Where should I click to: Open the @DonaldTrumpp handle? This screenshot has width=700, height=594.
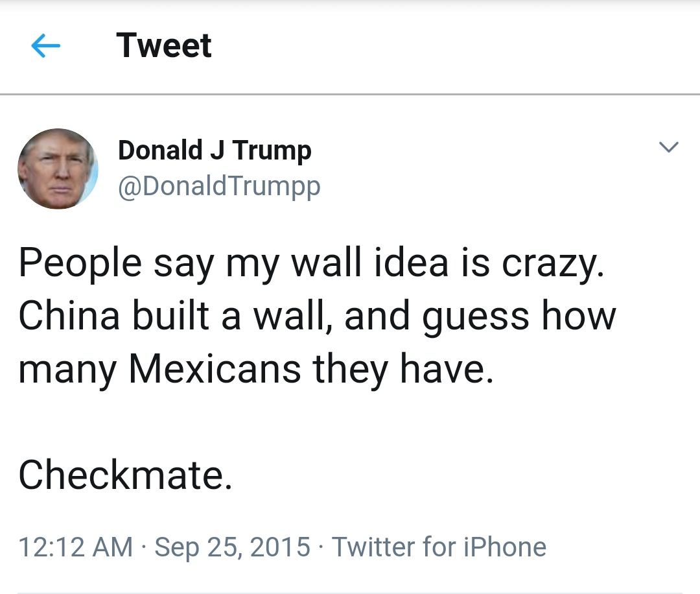(219, 187)
